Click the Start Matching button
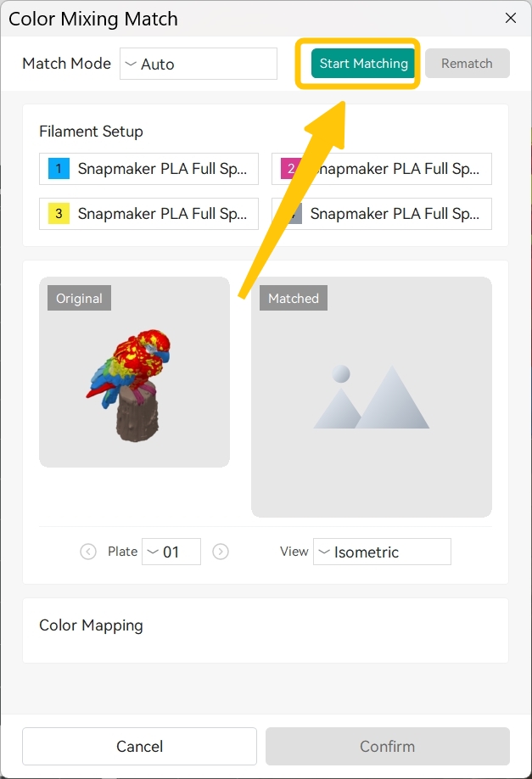Viewport: 532px width, 779px height. click(x=362, y=64)
